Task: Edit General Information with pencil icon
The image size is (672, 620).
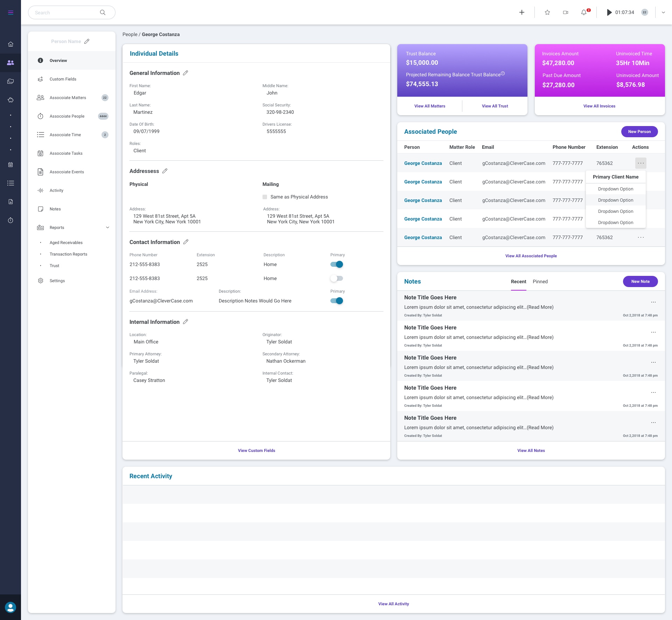Action: [185, 73]
